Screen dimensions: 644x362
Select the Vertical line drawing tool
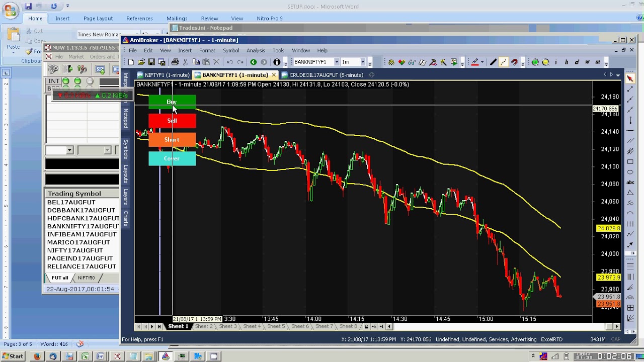[630, 120]
